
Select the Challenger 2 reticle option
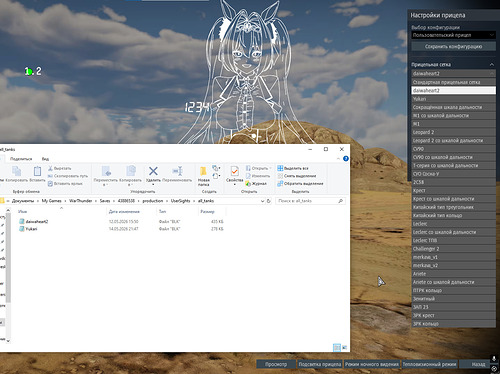453,249
